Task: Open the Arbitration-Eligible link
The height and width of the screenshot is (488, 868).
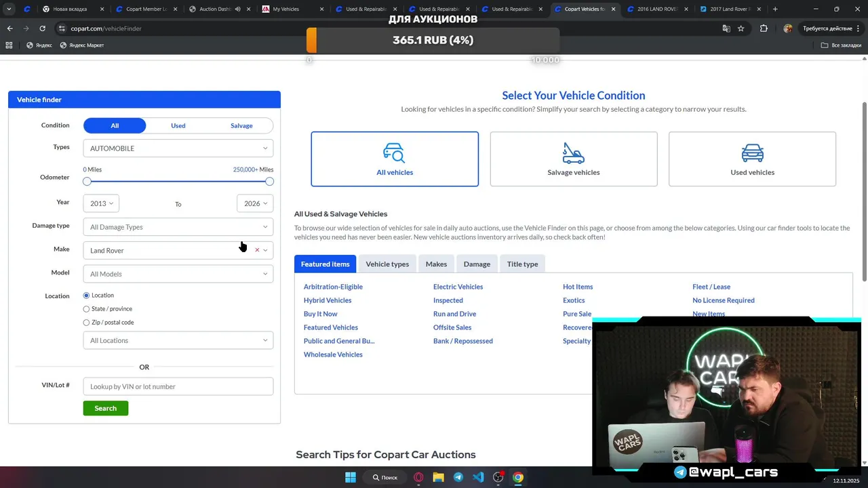Action: (x=333, y=287)
